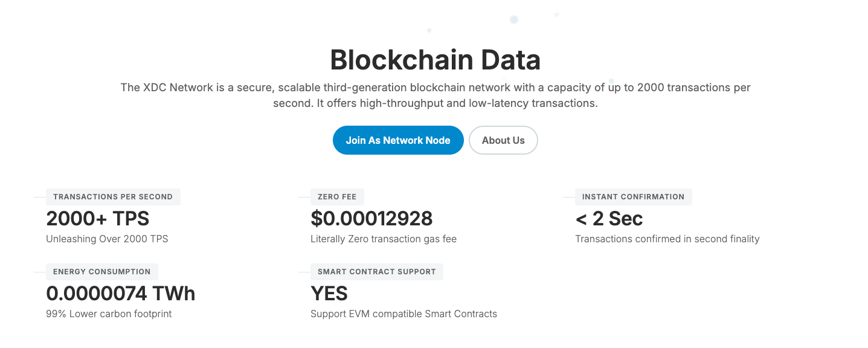Click 'Transactions confirmed in second finality' text
Screen dimensions: 868x348
pos(667,239)
